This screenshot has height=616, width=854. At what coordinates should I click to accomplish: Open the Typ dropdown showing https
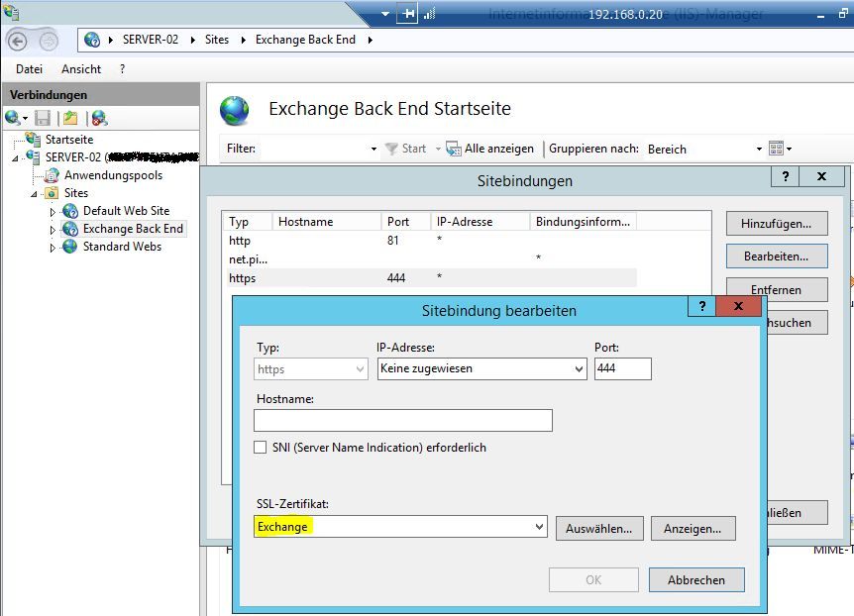click(310, 369)
